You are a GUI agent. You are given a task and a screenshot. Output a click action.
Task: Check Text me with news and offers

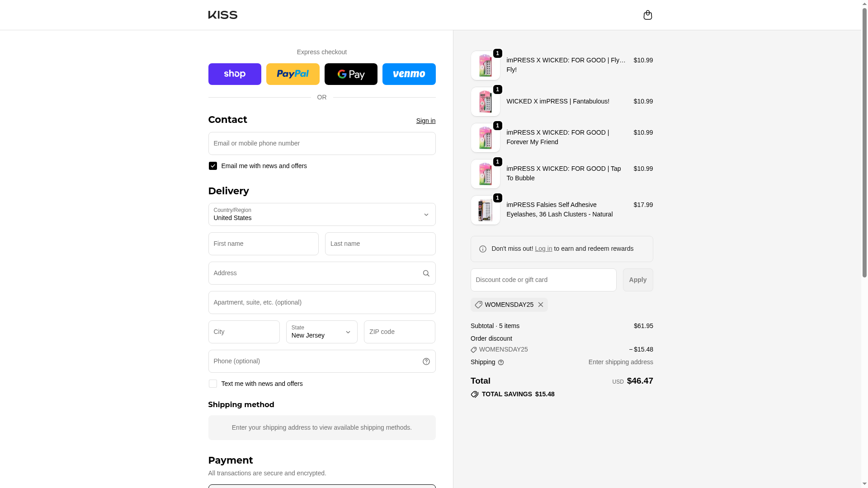[x=212, y=384]
